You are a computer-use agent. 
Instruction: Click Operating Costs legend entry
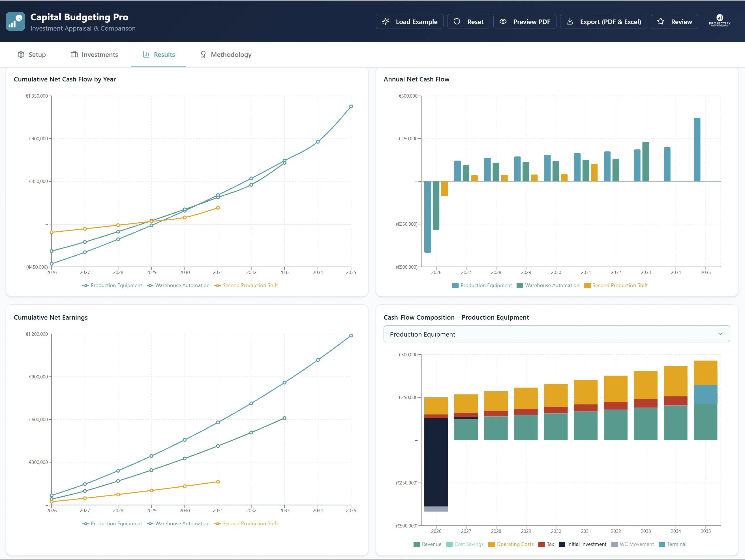pos(511,544)
